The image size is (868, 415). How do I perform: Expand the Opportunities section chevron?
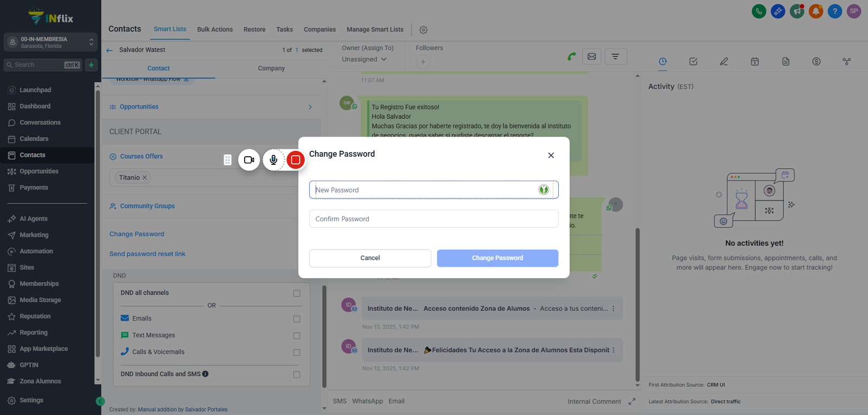point(310,107)
